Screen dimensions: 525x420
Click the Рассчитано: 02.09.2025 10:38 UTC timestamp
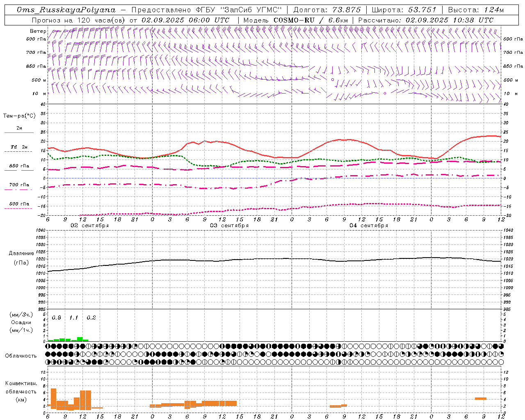point(426,20)
